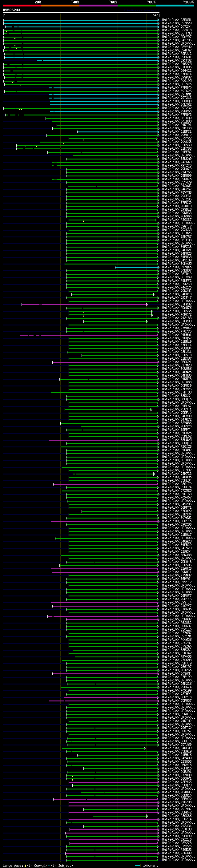View hit UniRef100_P46275
The width and height of the screenshot is (197, 868).
point(176,64)
